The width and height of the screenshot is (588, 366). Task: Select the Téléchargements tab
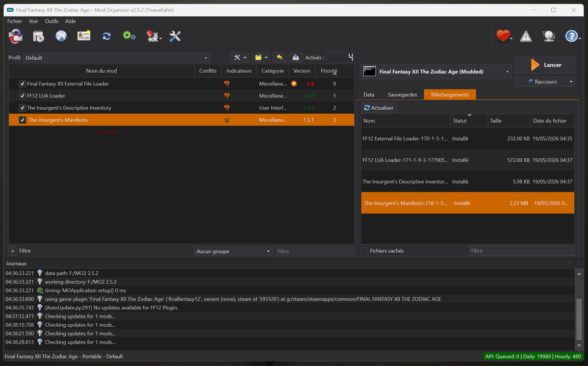click(x=450, y=95)
